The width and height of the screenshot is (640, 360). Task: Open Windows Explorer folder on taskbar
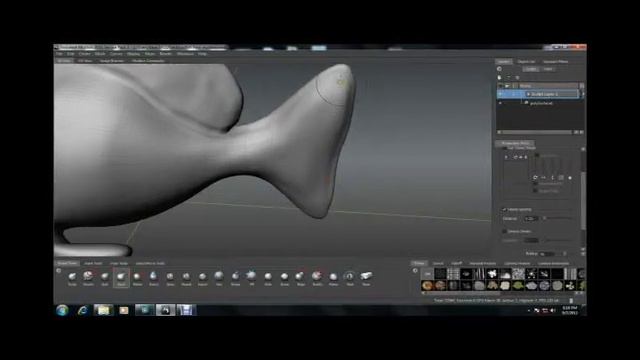tap(103, 311)
